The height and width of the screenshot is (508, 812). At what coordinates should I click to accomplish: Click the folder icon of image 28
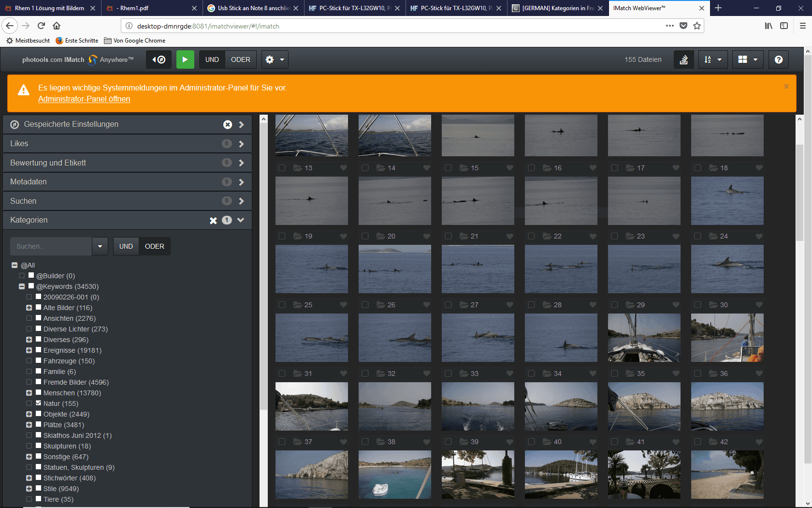pos(547,305)
